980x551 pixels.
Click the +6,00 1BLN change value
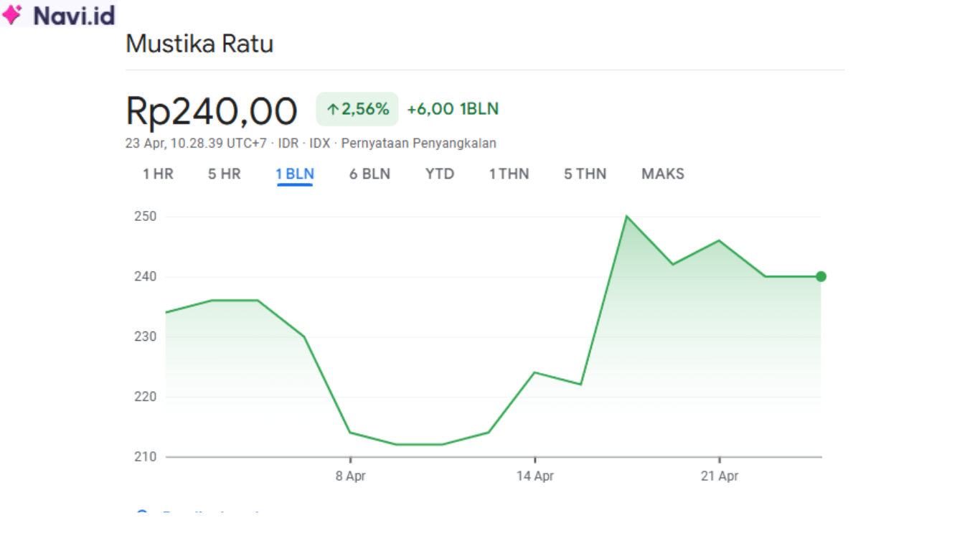tap(453, 109)
